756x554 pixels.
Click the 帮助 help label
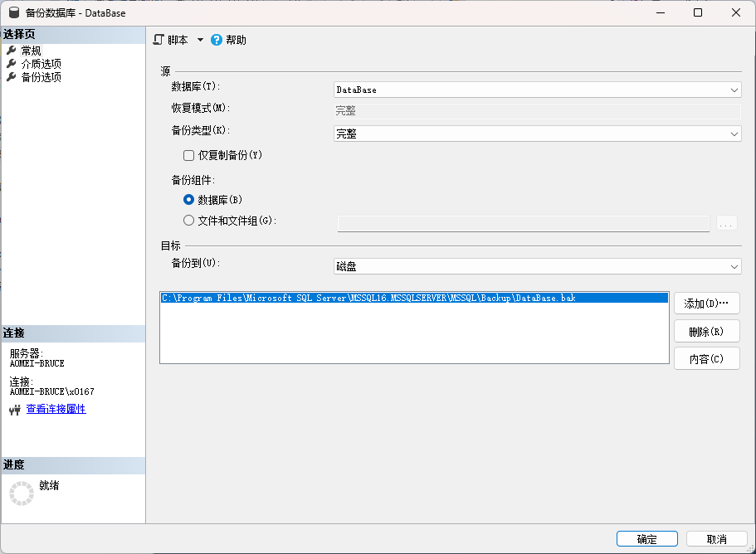pos(236,40)
